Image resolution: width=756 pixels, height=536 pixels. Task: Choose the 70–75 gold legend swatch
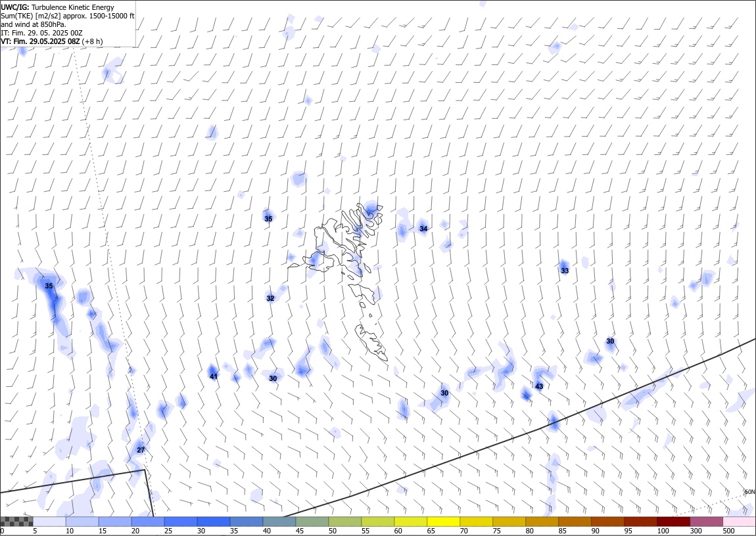476,522
